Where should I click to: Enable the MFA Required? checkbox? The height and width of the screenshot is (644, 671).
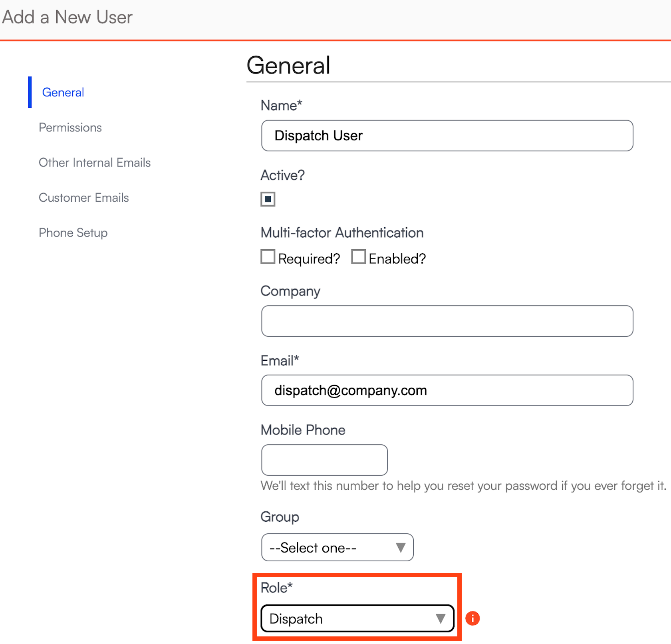click(268, 257)
